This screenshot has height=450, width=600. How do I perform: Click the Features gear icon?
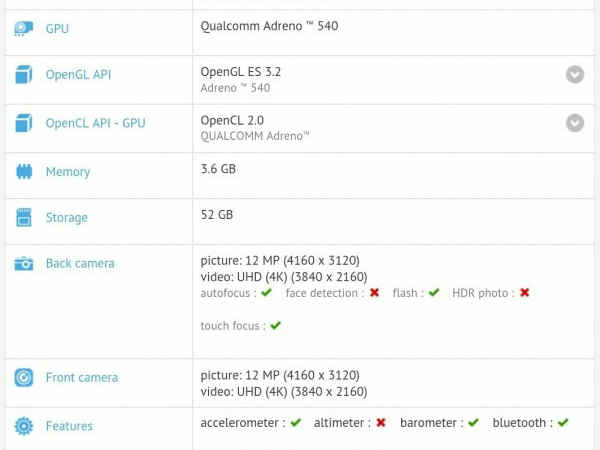[x=24, y=426]
